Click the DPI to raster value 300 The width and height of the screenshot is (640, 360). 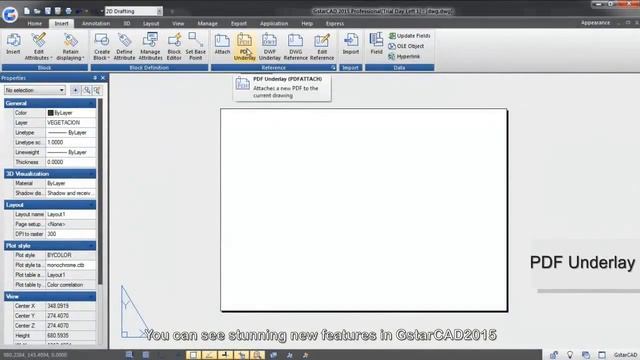click(71, 234)
